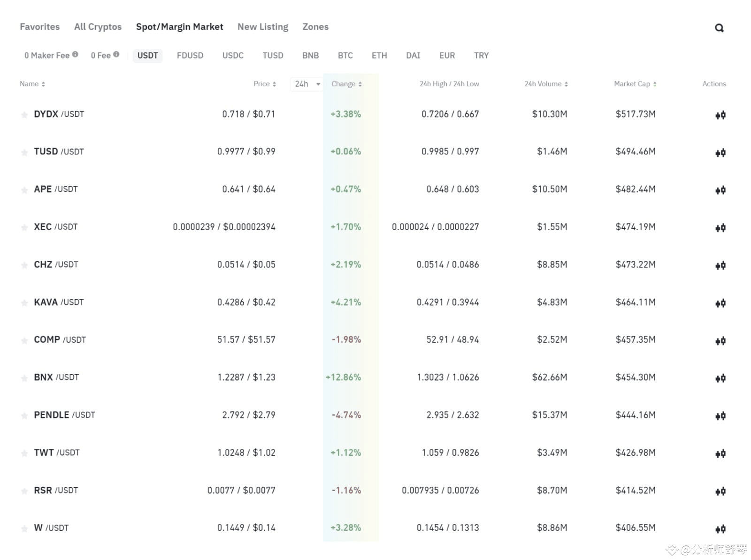Viewport: 751px width, 560px height.
Task: Click the 24h High / 24h Low header
Action: click(x=449, y=84)
